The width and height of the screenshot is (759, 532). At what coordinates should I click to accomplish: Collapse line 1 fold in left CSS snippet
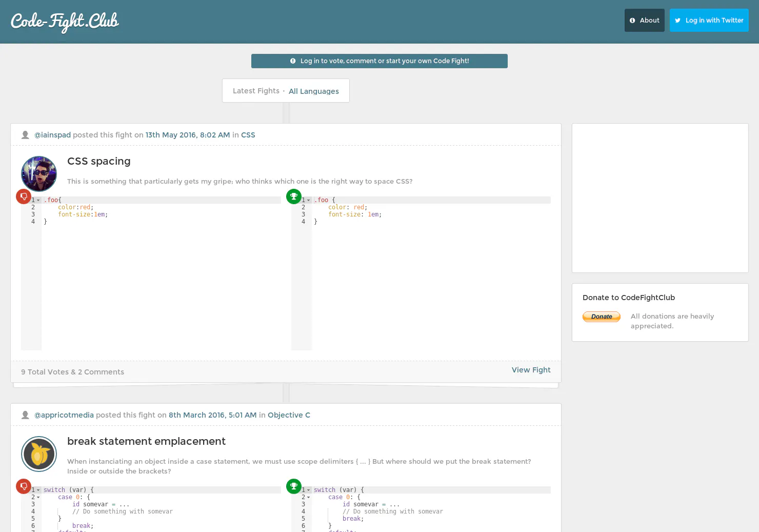click(x=38, y=200)
